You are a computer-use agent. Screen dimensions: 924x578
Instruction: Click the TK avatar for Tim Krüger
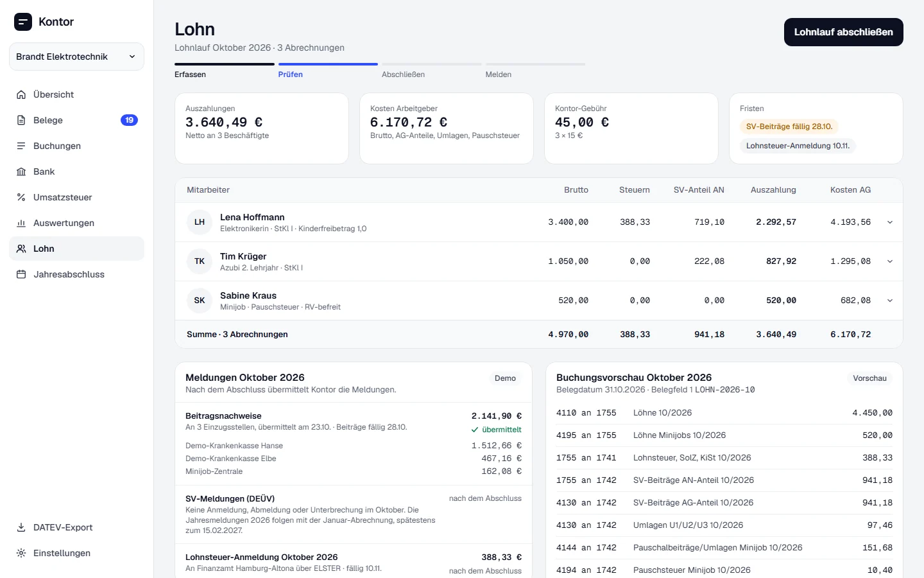click(200, 261)
